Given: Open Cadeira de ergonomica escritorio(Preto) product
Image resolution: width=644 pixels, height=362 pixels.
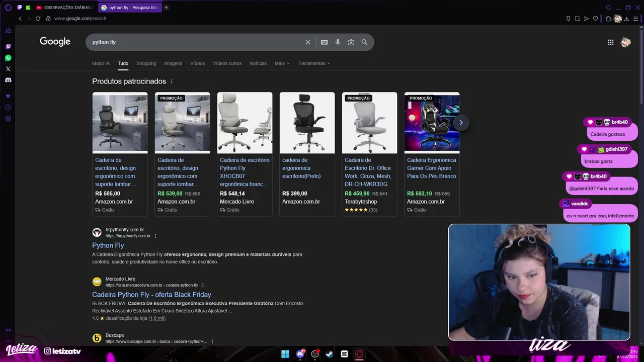Looking at the screenshot, I should click(301, 168).
